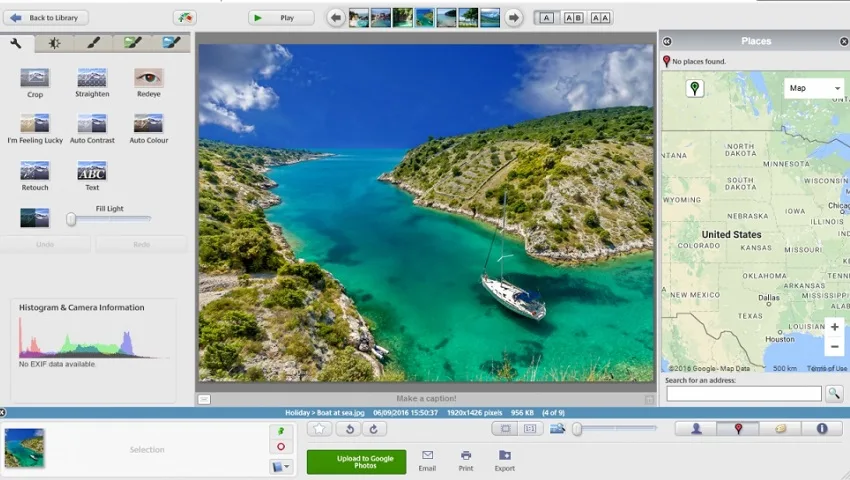The image size is (850, 480).
Task: Open the Map type dropdown
Action: tap(814, 88)
